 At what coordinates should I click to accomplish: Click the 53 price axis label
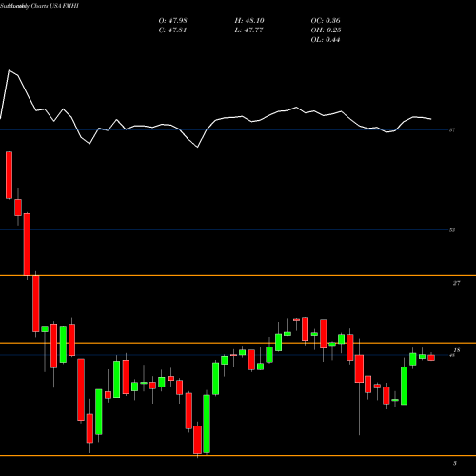452,230
